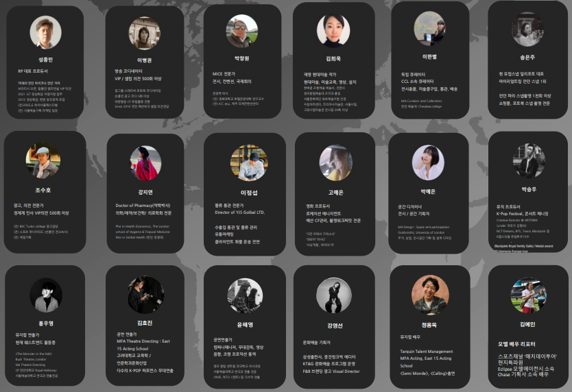This screenshot has height=392, width=572.
Task: Click the 'Doctor of Pharmacy' line on 강지연's card
Action: [x=143, y=206]
